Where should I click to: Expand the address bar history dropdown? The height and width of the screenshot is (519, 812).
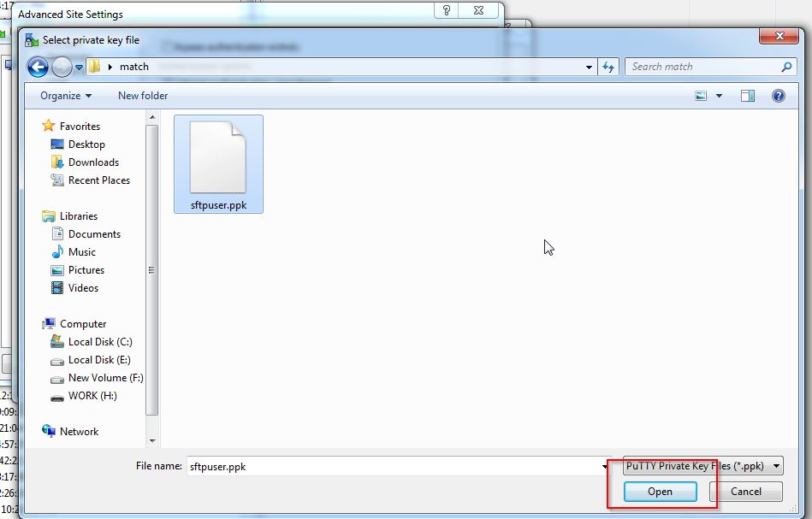[589, 67]
